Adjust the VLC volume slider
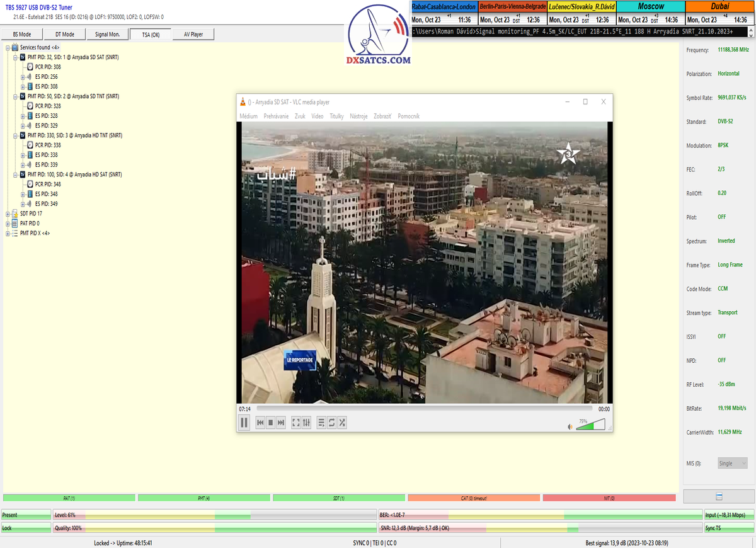 [x=592, y=425]
